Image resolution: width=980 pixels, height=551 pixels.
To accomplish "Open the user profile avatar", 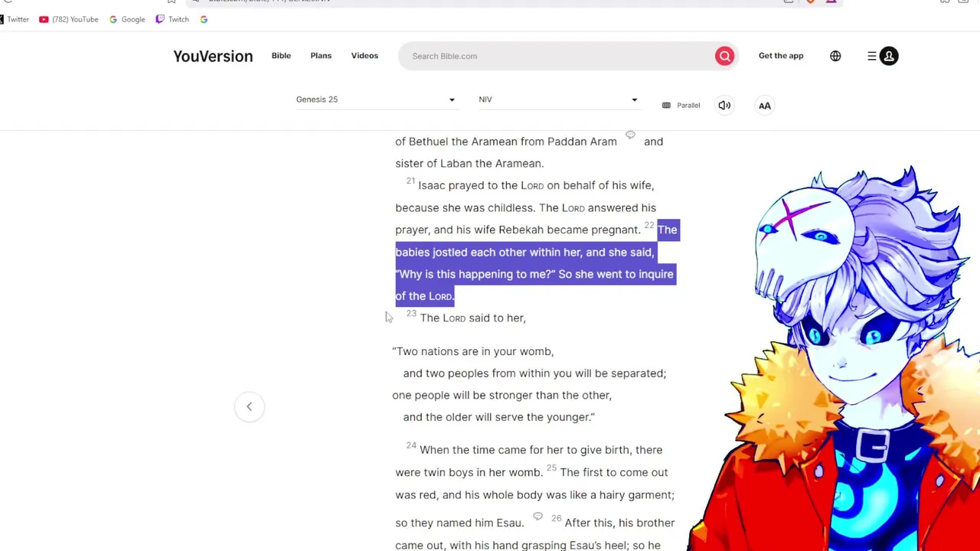I will pos(889,56).
